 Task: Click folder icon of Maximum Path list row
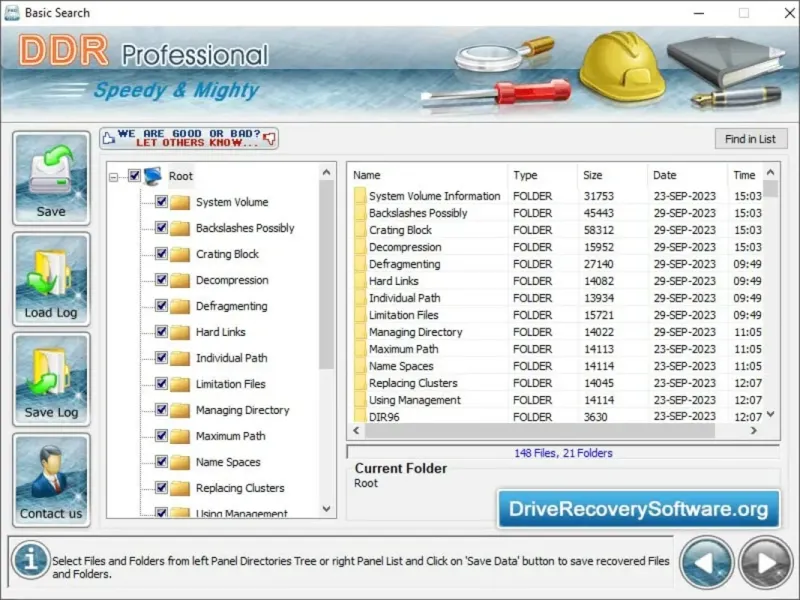[x=360, y=348]
